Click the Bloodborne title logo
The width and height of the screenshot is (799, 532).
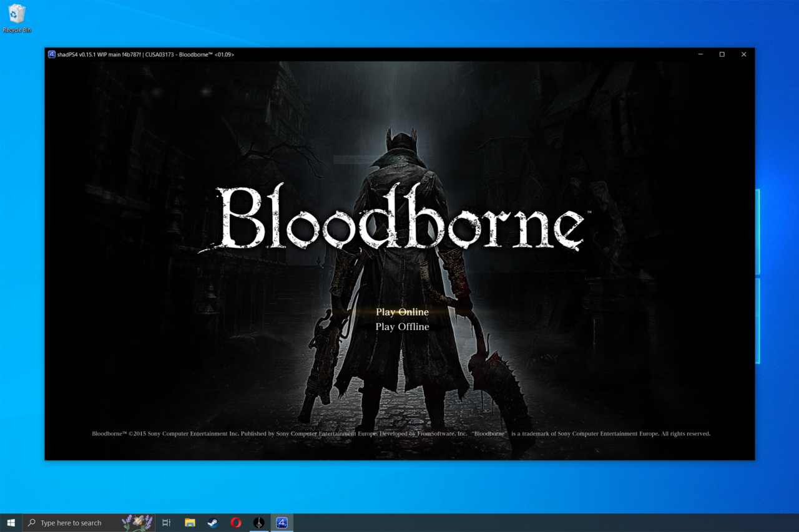pyautogui.click(x=393, y=218)
